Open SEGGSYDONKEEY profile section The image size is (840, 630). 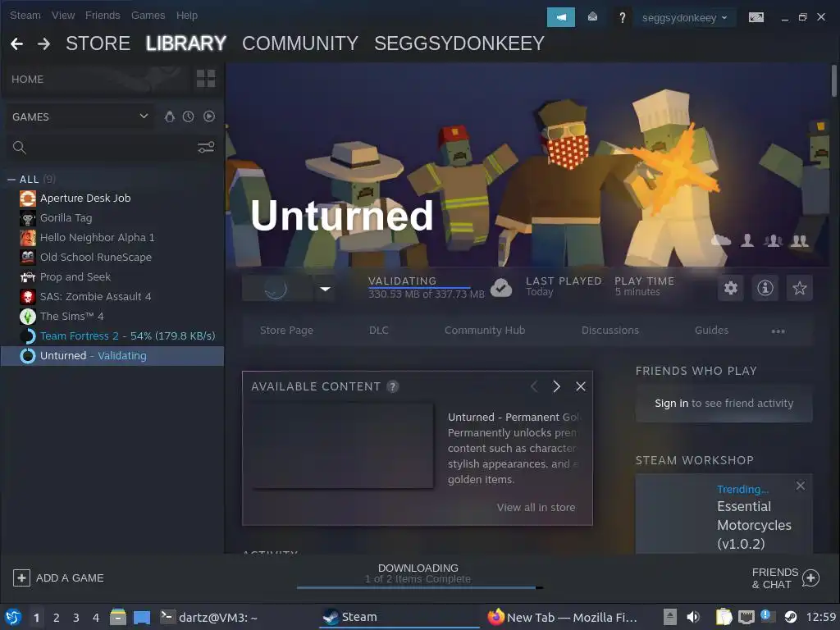point(459,43)
